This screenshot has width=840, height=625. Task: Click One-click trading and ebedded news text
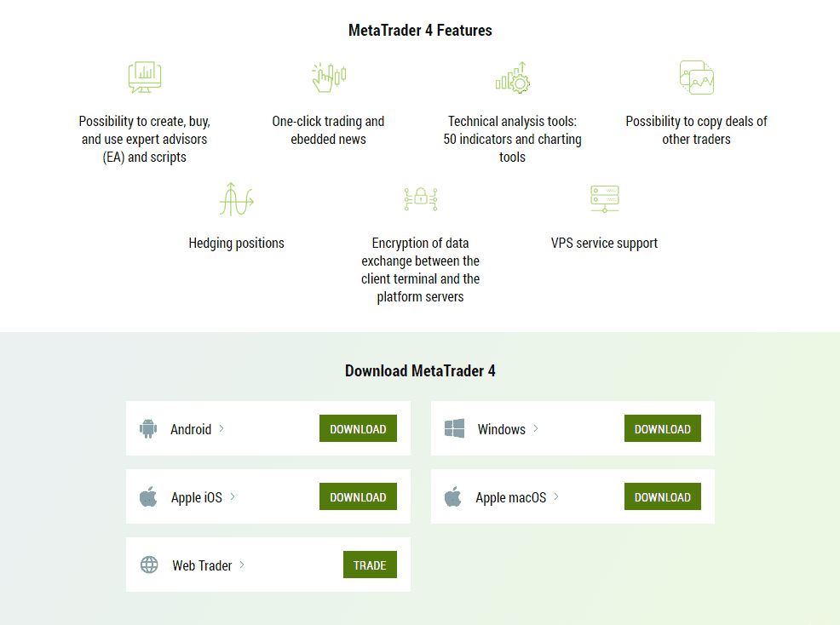pos(328,130)
